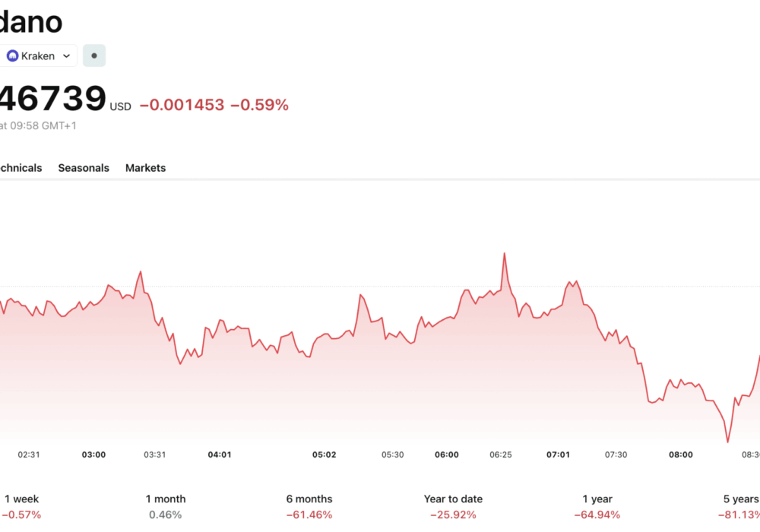Click the 05:02 time axis label
Viewport: 760px width, 532px height.
point(324,454)
